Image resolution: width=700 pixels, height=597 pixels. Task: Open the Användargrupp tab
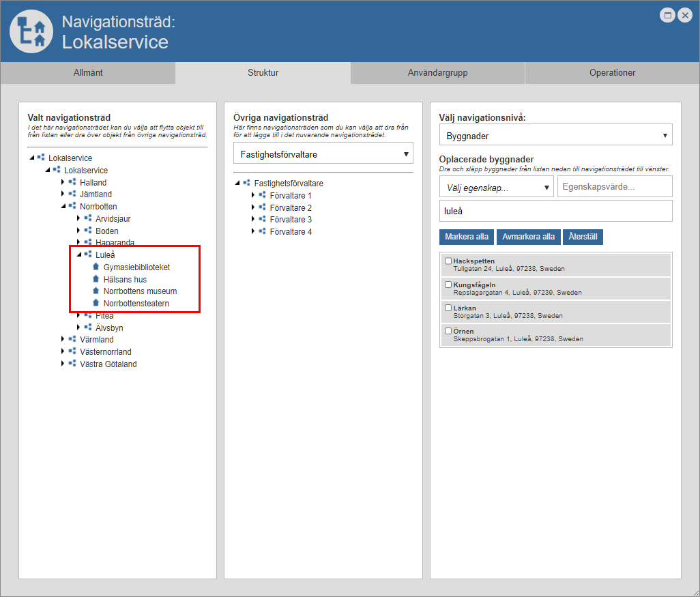click(x=437, y=73)
